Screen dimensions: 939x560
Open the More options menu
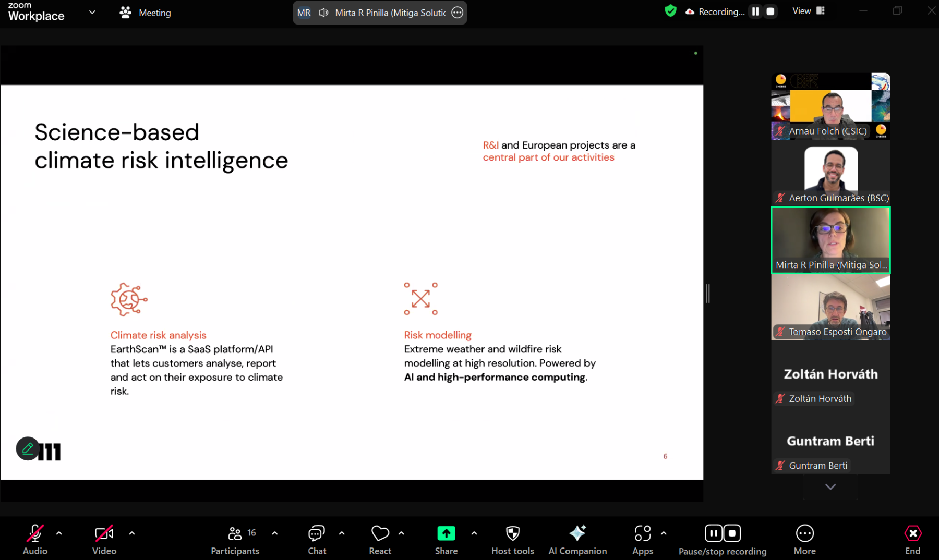804,539
